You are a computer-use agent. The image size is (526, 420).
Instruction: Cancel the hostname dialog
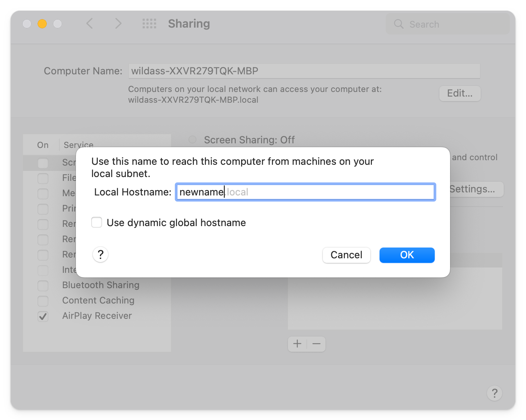[x=346, y=255]
